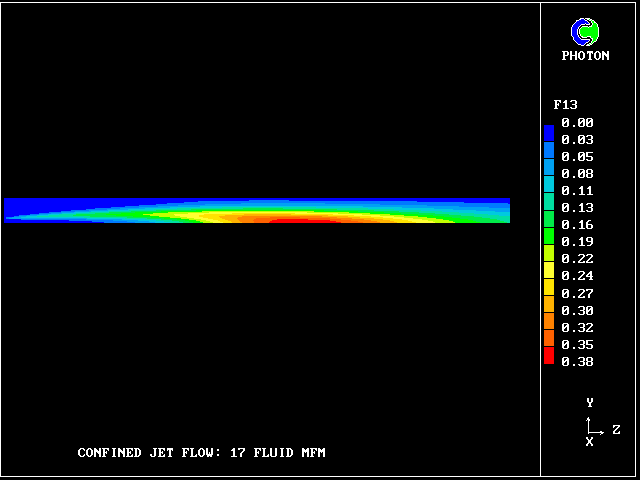The height and width of the screenshot is (480, 640).
Task: Click the right end of the contour strip
Action: 506,211
